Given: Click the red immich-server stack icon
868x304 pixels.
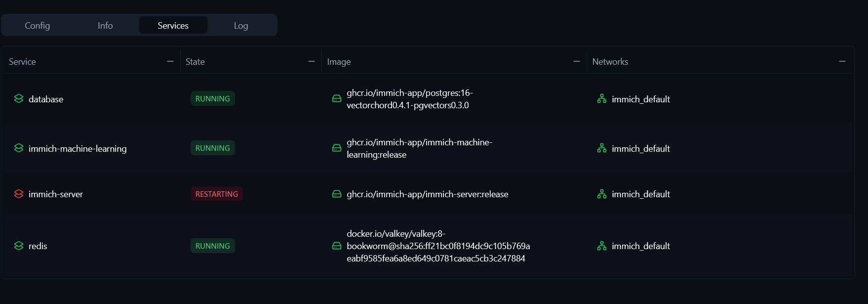Looking at the screenshot, I should (x=19, y=194).
